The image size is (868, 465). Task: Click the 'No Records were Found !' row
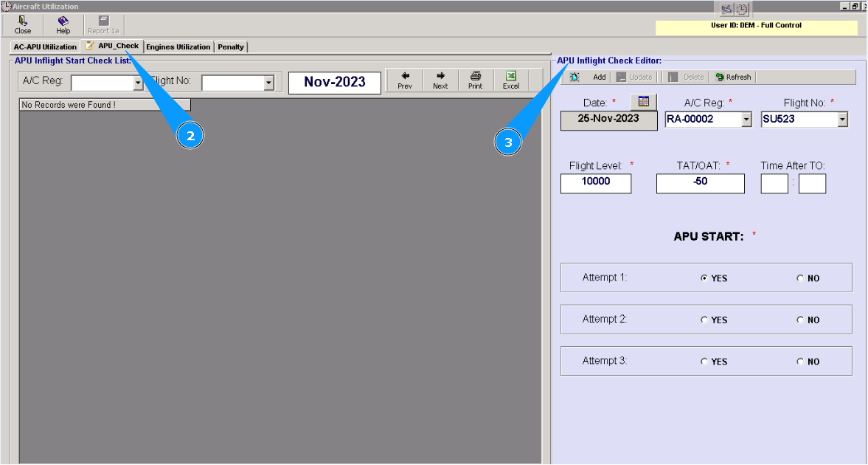(105, 105)
